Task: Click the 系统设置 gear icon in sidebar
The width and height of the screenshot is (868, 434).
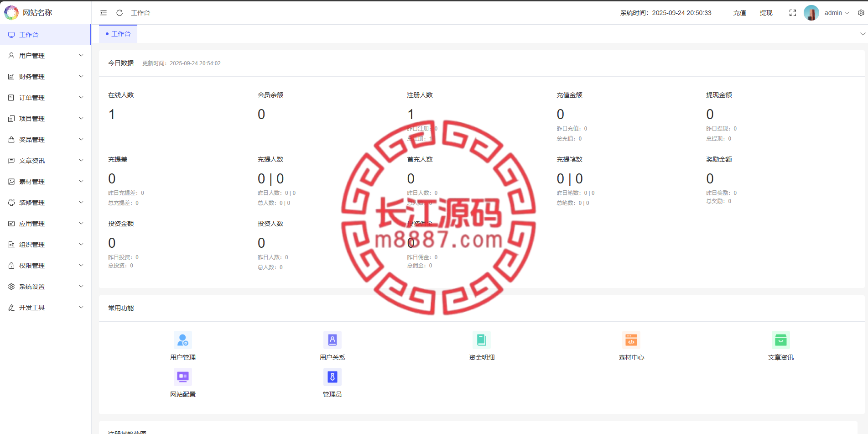Action: click(x=11, y=287)
